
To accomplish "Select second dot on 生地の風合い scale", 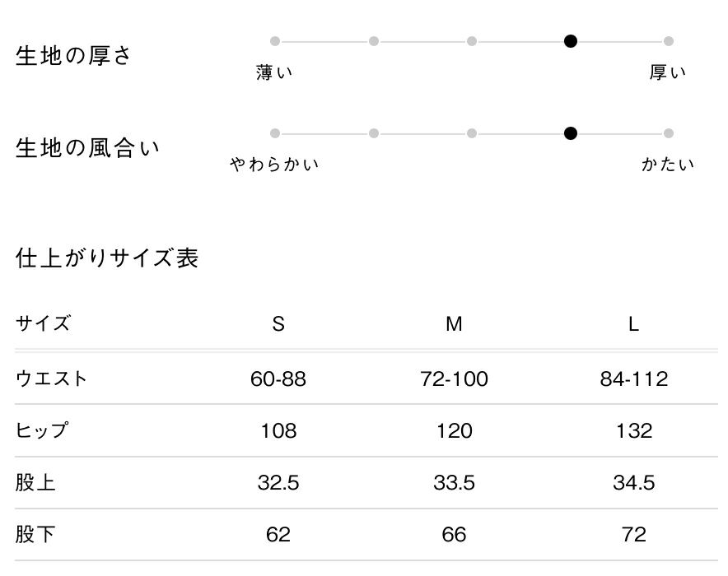I will [x=374, y=133].
